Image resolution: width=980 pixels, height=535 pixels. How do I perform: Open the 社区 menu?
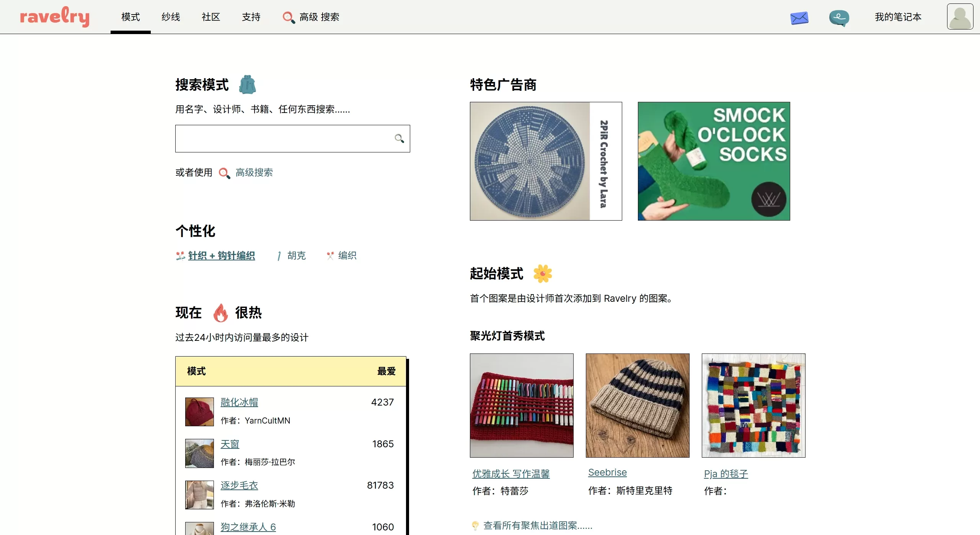(x=211, y=17)
